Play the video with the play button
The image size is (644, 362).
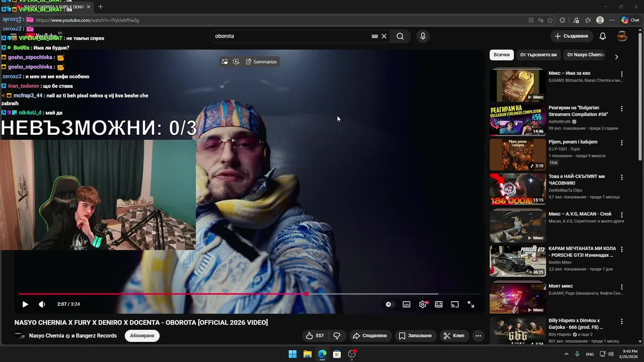(25, 304)
